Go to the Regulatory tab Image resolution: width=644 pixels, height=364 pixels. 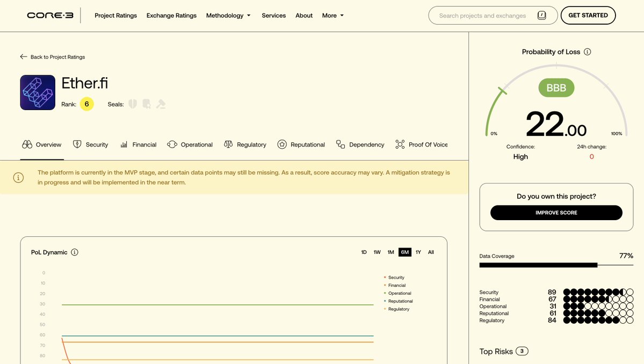245,144
